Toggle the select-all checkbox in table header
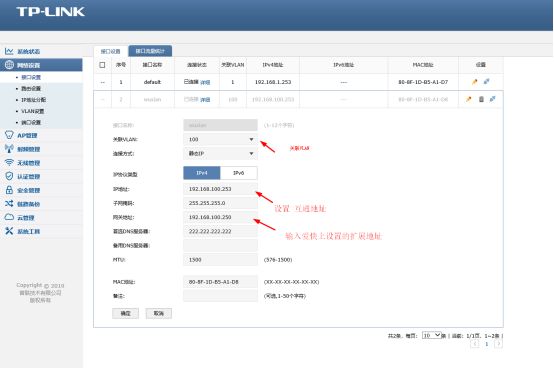 click(x=102, y=65)
